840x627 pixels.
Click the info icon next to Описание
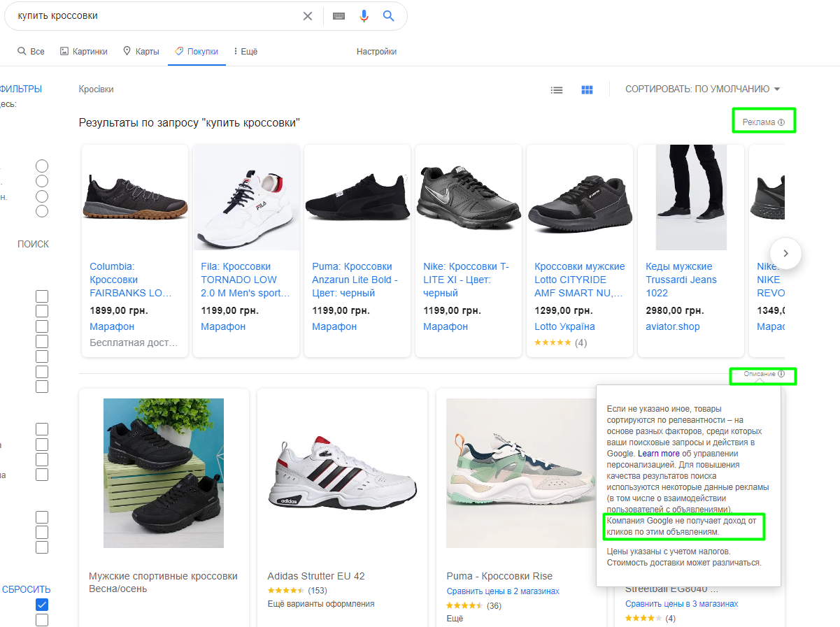781,374
